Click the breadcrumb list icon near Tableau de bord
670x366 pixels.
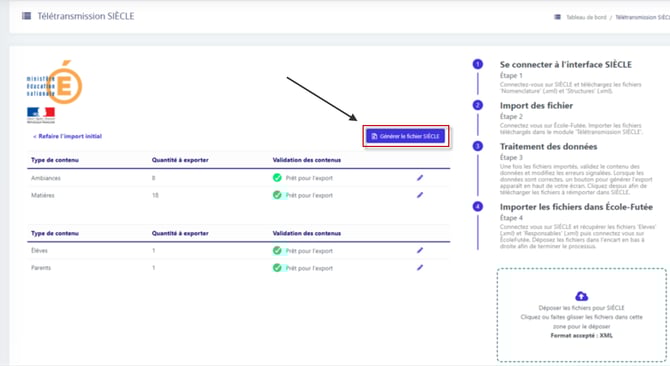tap(557, 17)
